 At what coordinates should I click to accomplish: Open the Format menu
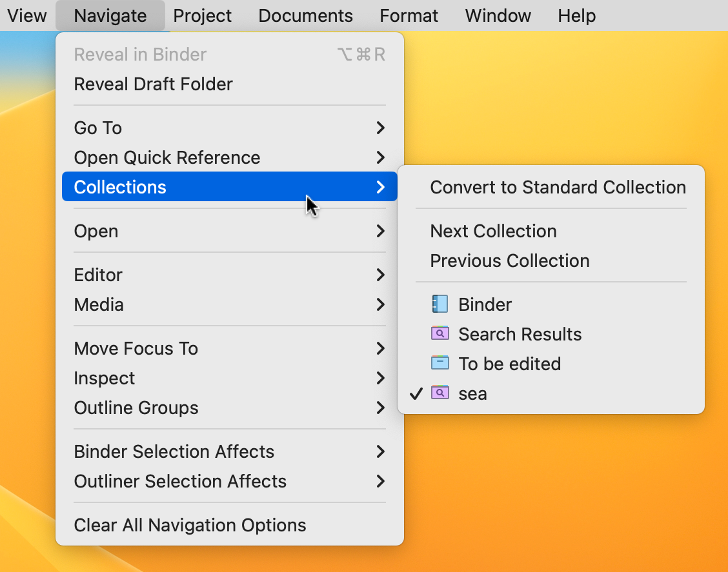[x=409, y=15]
